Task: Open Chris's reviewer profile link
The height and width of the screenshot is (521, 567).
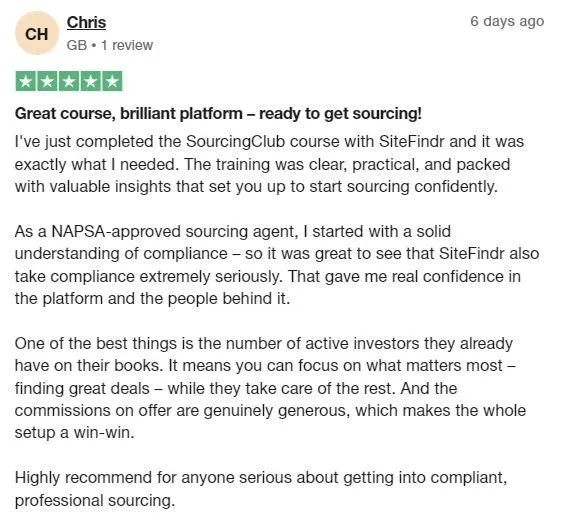Action: click(86, 22)
